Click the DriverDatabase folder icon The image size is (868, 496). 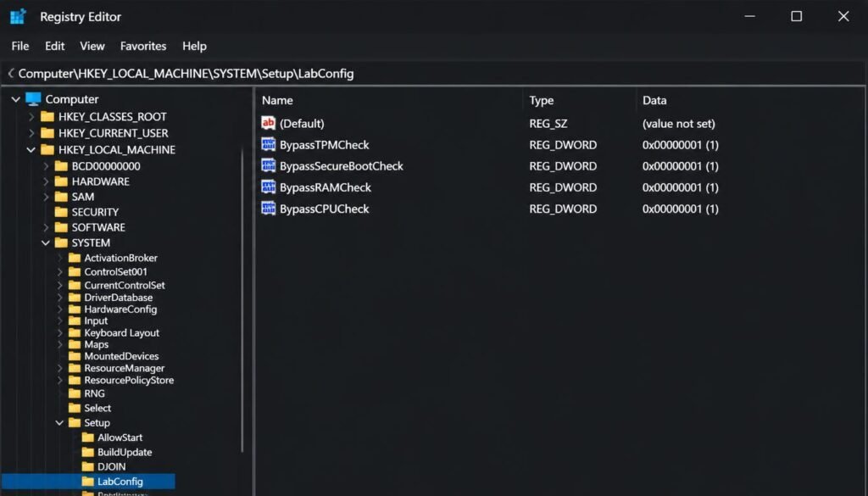coord(75,298)
